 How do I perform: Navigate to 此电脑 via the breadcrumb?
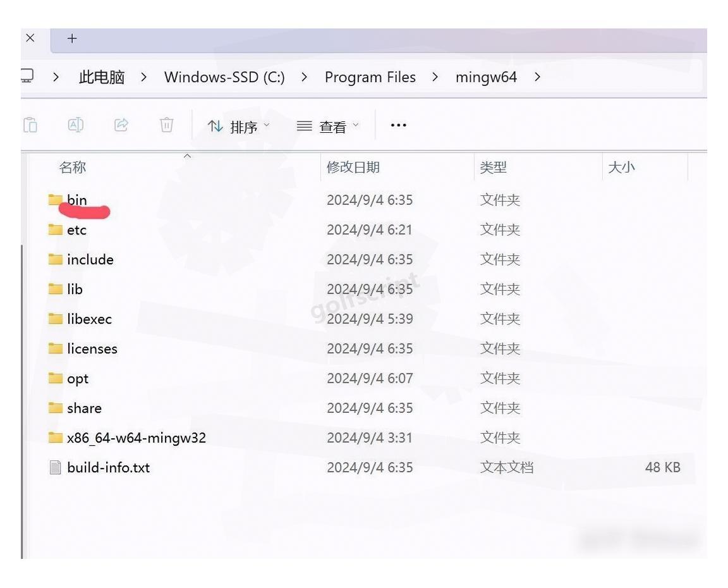click(x=100, y=77)
